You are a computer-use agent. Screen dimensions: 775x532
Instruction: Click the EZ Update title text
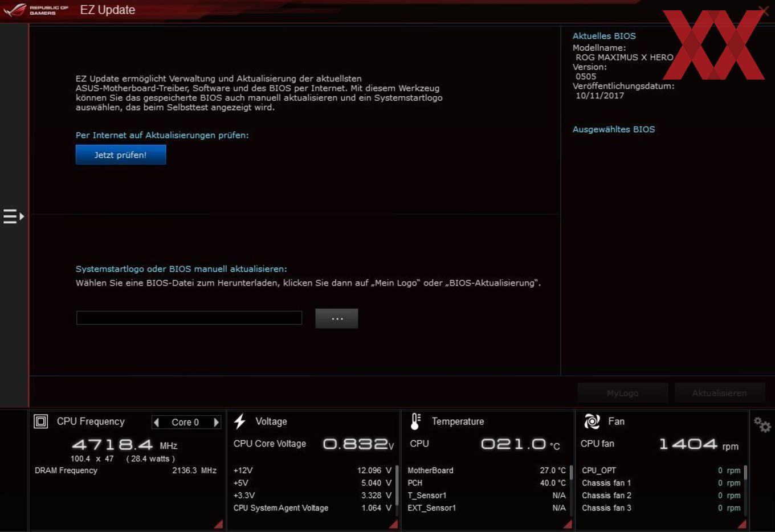108,10
